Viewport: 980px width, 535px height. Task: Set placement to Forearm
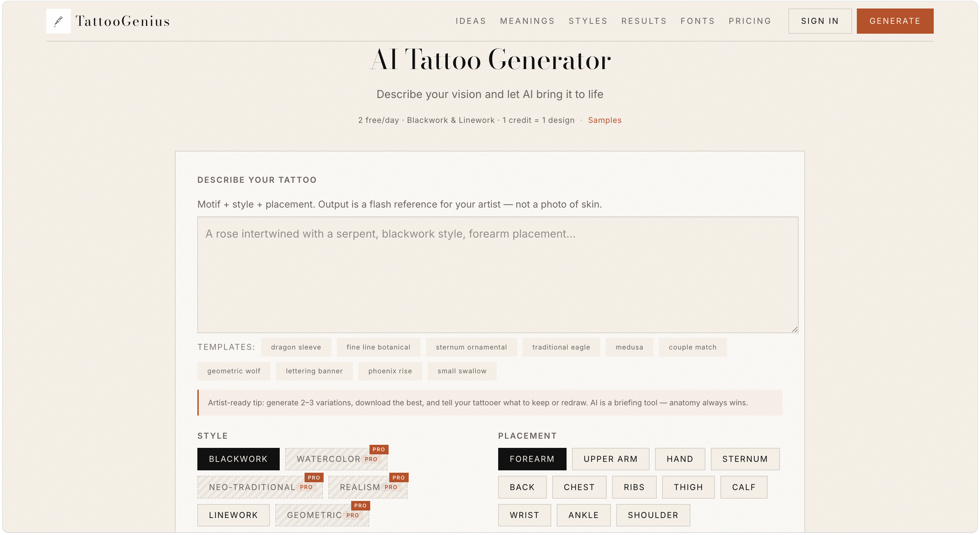click(532, 459)
